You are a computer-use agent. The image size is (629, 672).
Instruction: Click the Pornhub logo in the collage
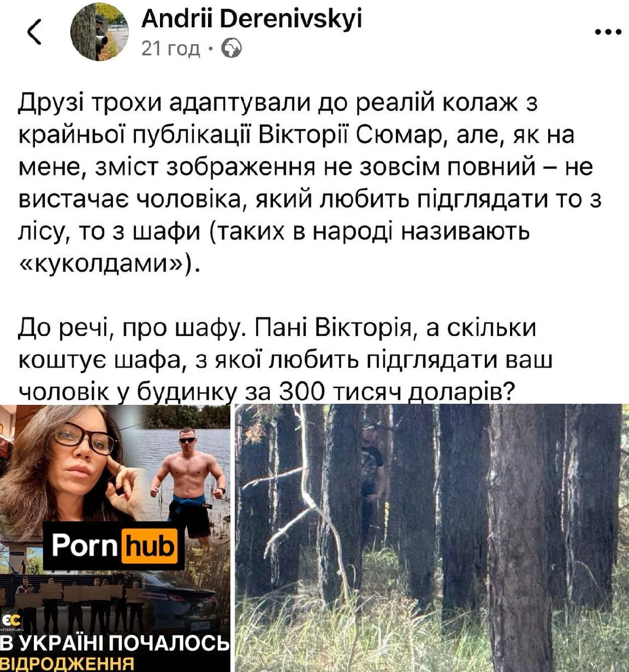114,545
